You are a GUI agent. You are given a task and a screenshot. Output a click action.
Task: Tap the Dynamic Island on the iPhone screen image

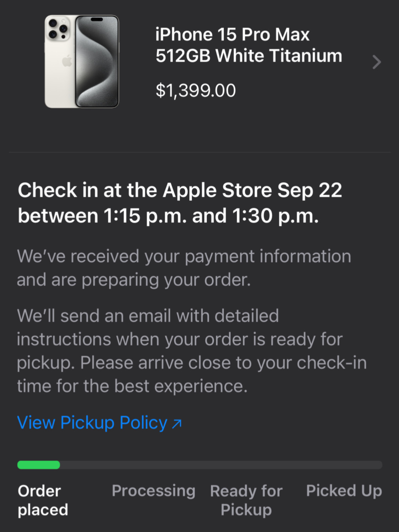tap(97, 20)
